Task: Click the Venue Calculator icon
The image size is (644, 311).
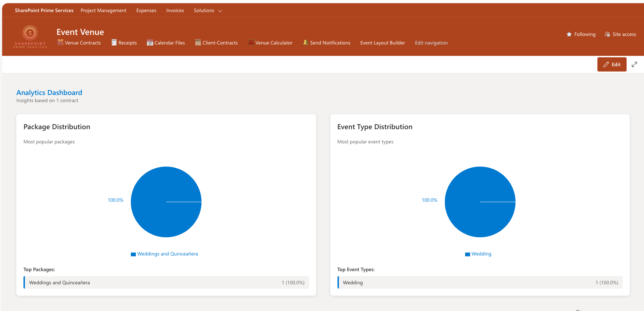Action: 251,42
